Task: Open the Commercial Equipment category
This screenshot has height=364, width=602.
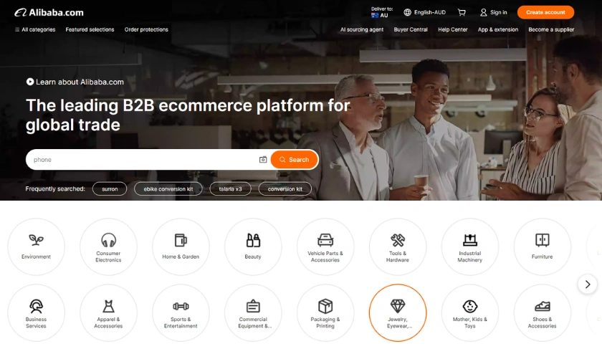Action: pyautogui.click(x=253, y=312)
